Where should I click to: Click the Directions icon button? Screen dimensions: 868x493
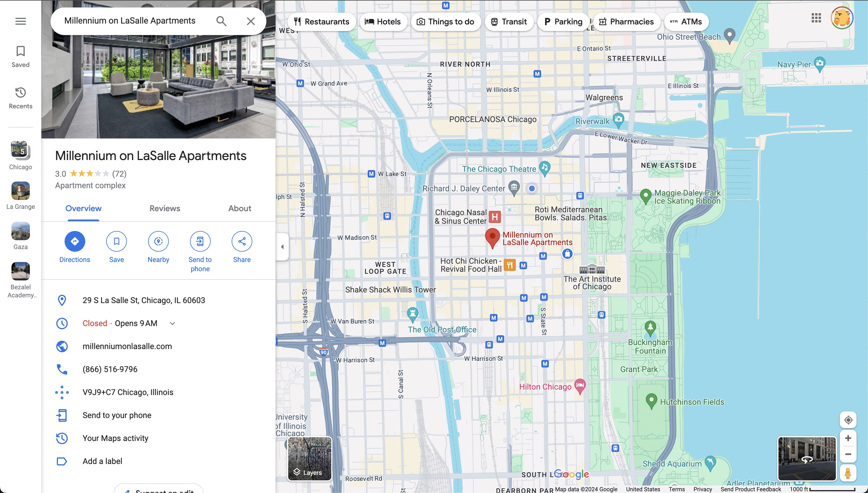click(x=75, y=241)
